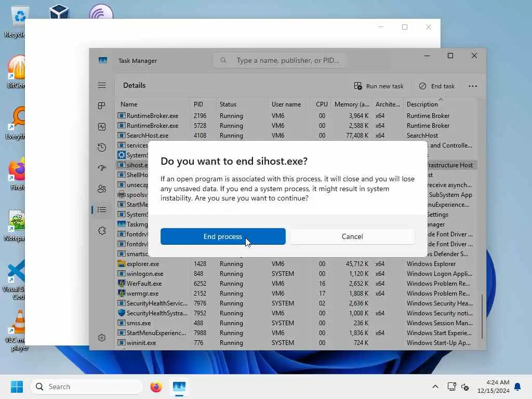Open the Everything search desktop icon
Screen dimensions: 532x399
15,123
